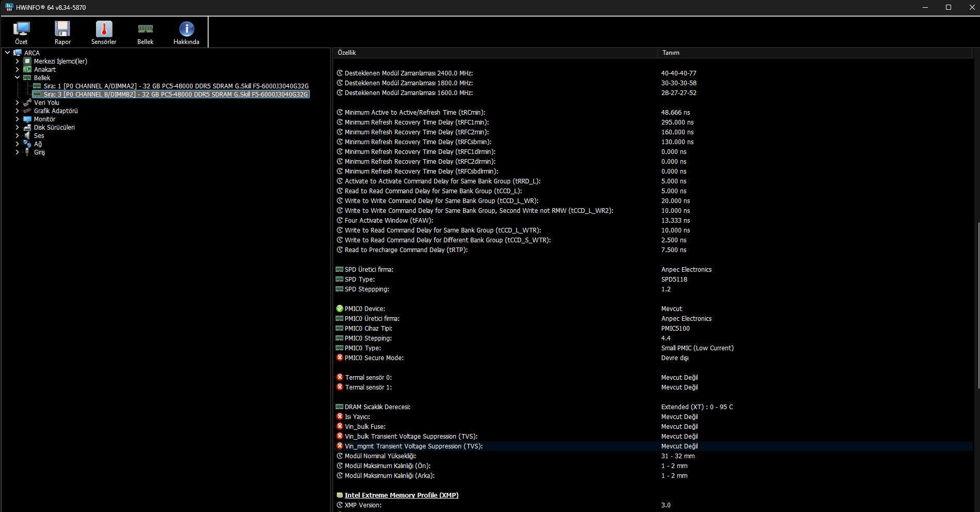The image size is (980, 512).
Task: Click red X icon beside Termal sensör 0
Action: point(340,377)
